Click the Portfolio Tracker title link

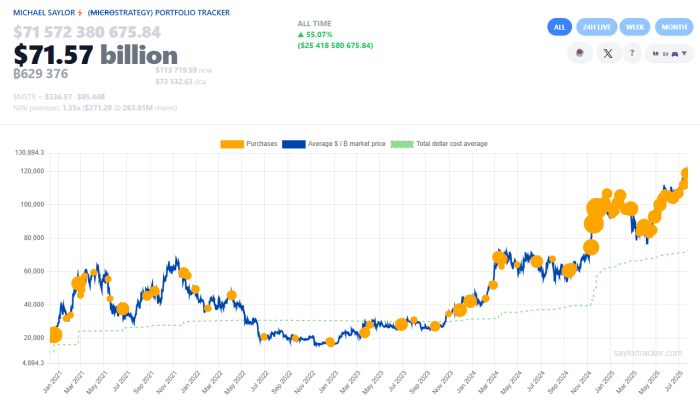pos(189,11)
